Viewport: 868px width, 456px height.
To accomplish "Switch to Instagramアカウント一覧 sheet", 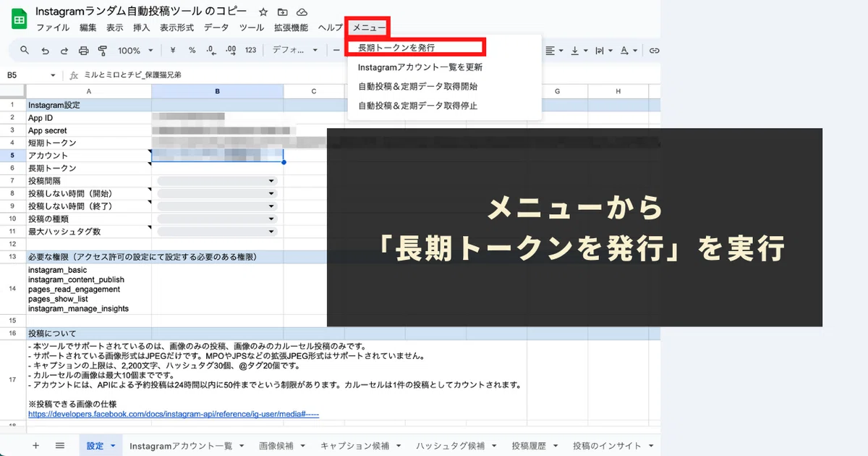I will (181, 446).
